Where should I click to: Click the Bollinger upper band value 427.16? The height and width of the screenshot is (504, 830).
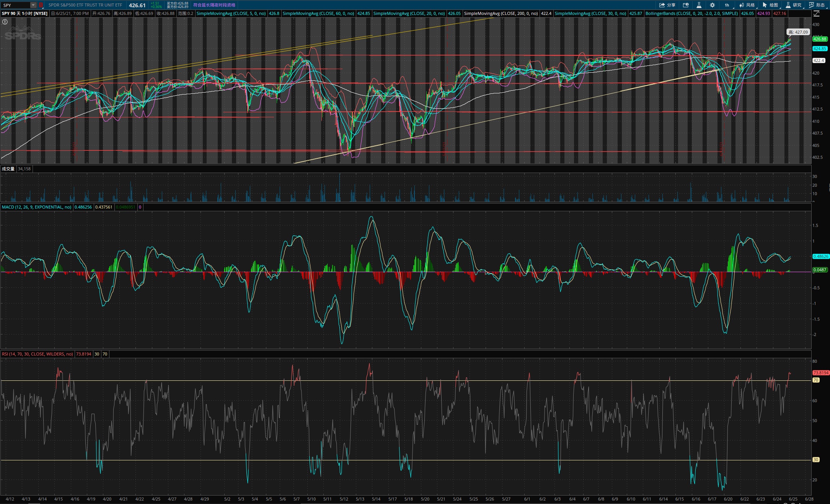[x=779, y=13]
